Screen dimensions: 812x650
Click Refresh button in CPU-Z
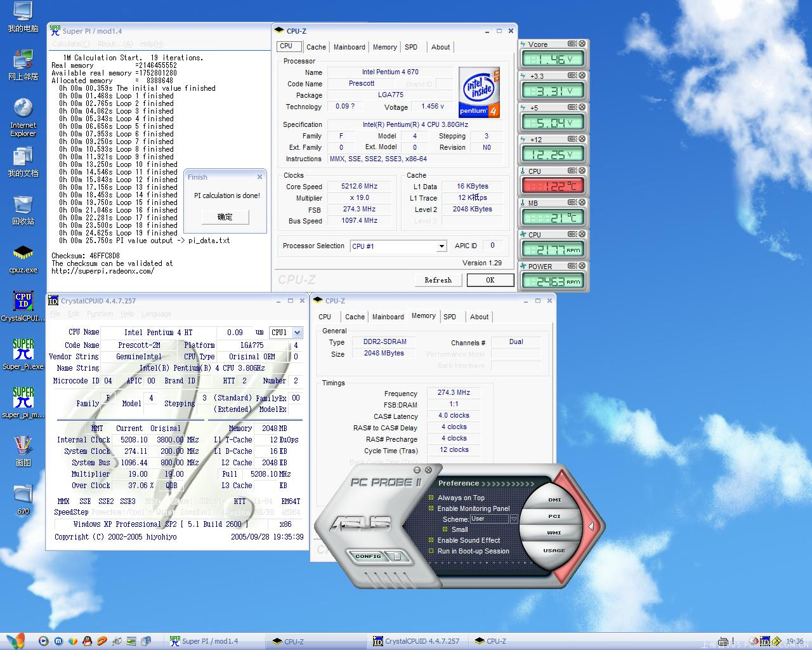(438, 280)
